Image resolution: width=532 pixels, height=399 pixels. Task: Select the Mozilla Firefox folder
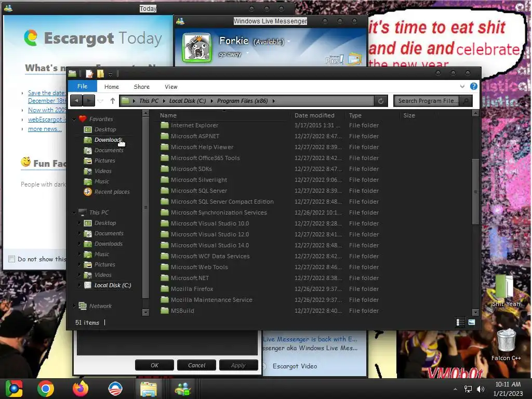192,289
